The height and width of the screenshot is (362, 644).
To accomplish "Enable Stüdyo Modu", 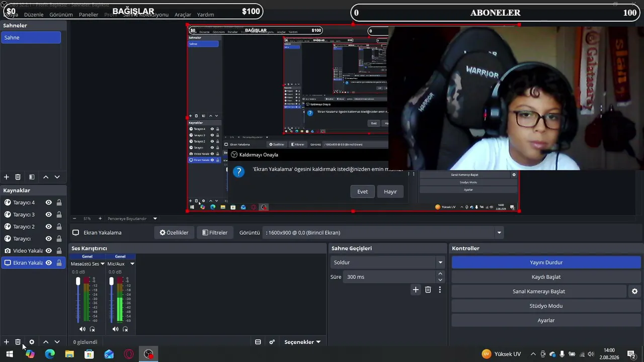I will click(x=546, y=306).
